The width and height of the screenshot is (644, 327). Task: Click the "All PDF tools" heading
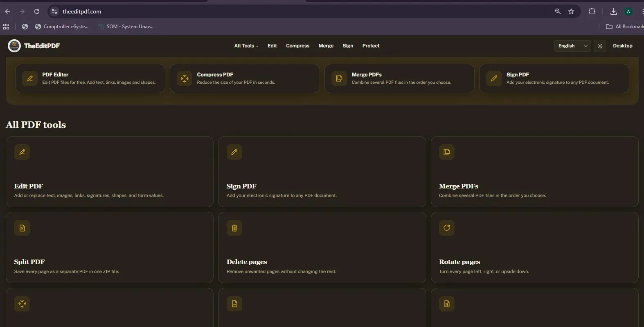36,125
